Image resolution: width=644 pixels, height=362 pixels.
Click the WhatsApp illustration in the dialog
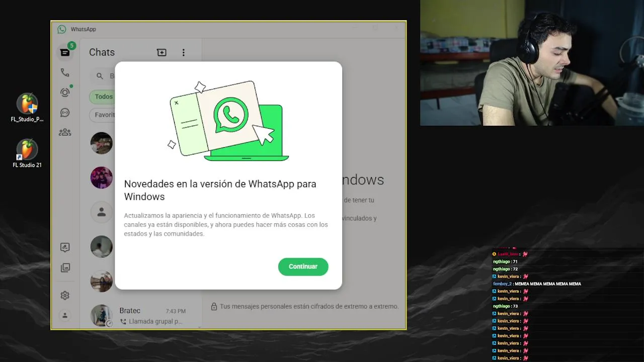point(228,121)
